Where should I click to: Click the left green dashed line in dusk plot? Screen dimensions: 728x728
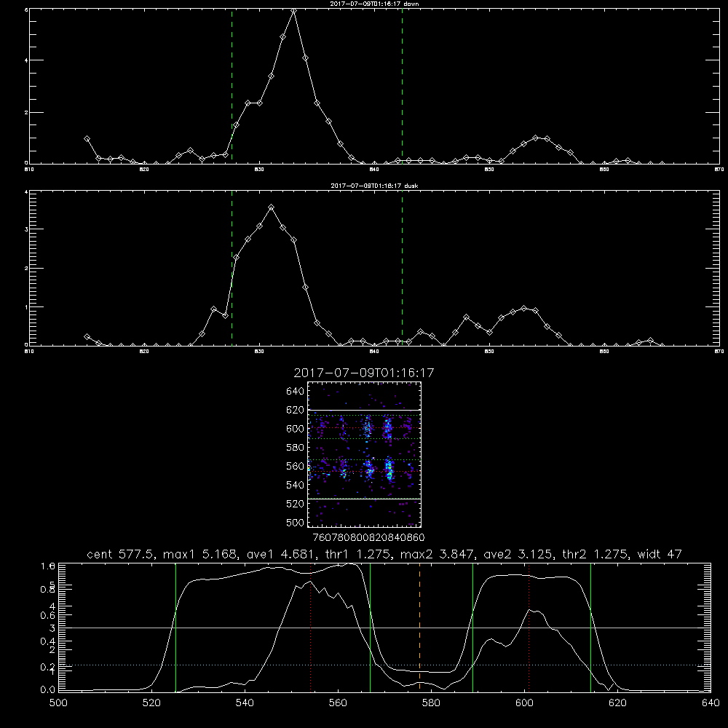232,268
